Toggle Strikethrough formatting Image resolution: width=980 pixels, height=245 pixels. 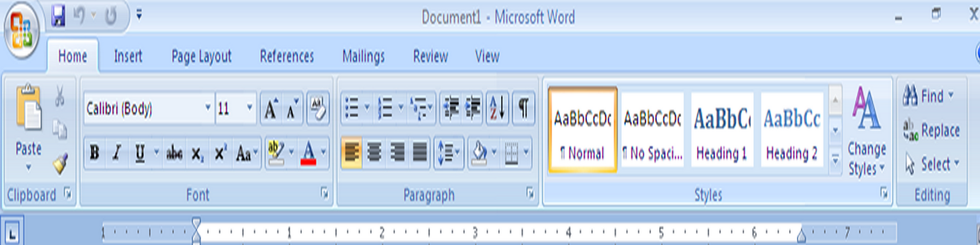[174, 153]
